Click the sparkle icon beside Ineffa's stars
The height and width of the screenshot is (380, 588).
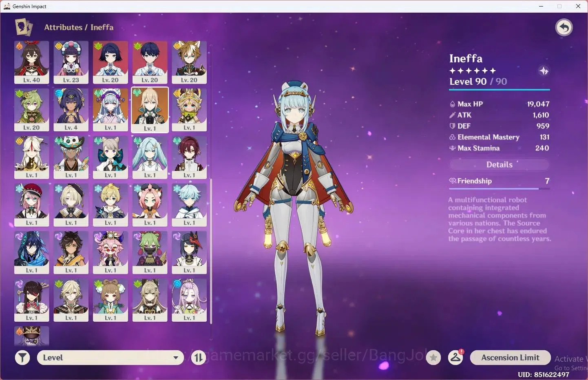click(x=544, y=71)
